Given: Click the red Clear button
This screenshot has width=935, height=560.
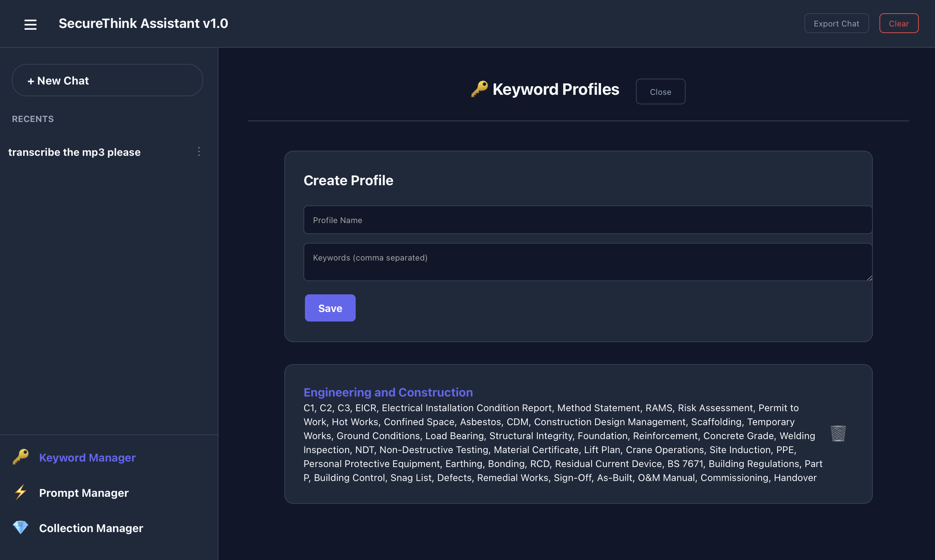Looking at the screenshot, I should [898, 24].
